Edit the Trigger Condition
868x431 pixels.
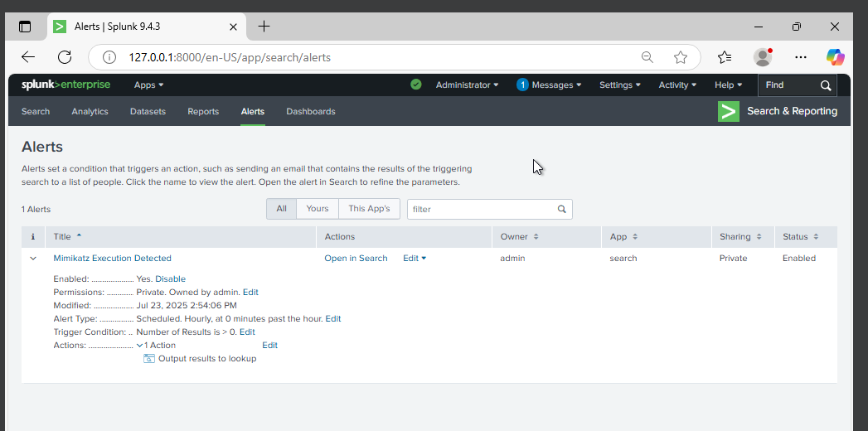[x=247, y=332]
